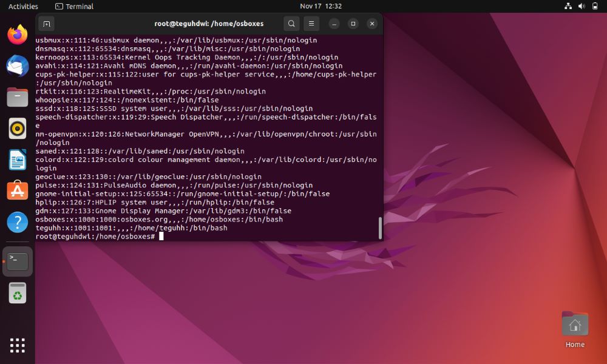This screenshot has width=607, height=364.
Task: Close the terminal window
Action: [372, 24]
